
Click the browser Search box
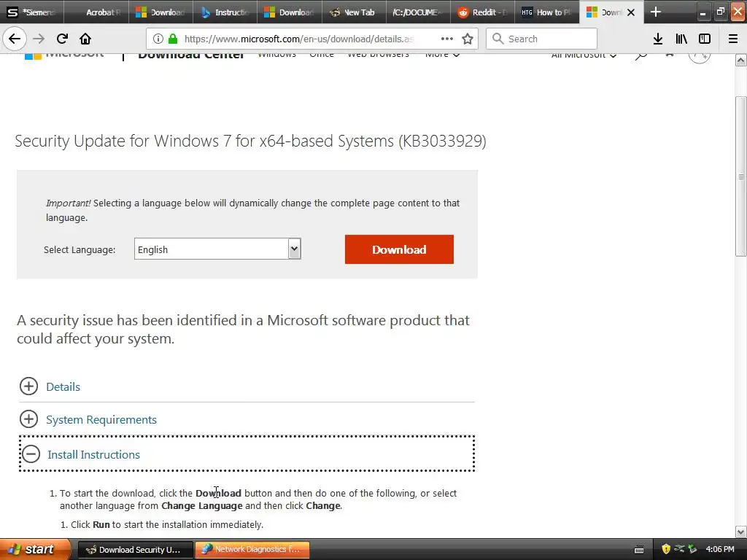[x=542, y=39]
